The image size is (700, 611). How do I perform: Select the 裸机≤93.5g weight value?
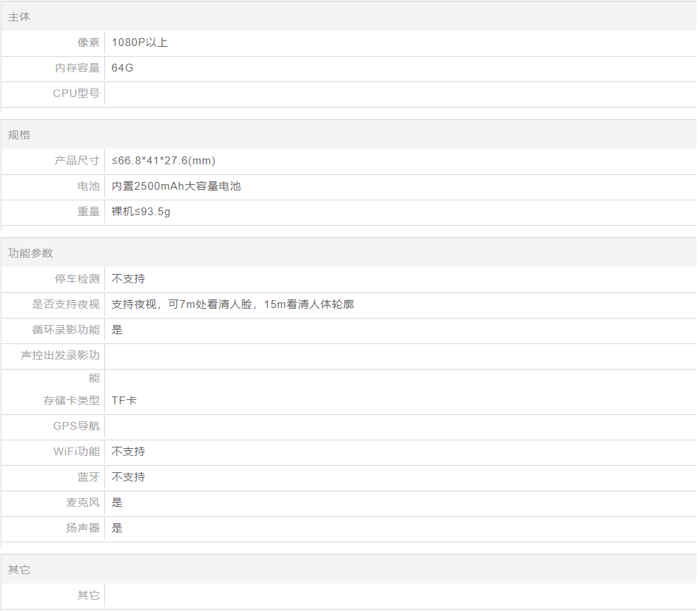141,212
